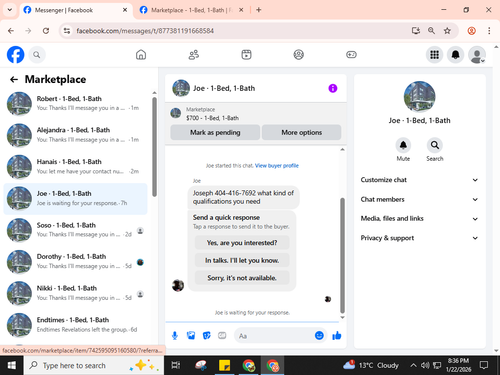Open the Dorothy - 1-Bed, 1-Bath conversation
500x375 pixels.
pos(75,262)
